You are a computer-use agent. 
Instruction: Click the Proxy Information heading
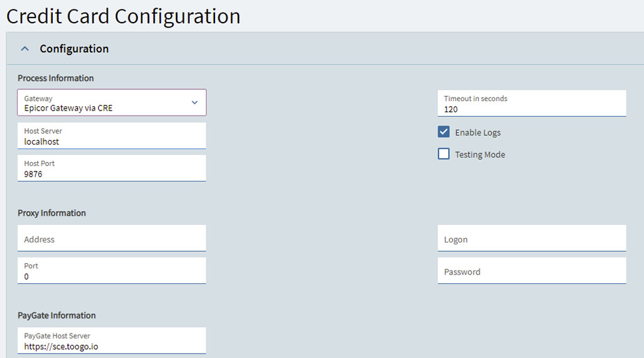[52, 213]
